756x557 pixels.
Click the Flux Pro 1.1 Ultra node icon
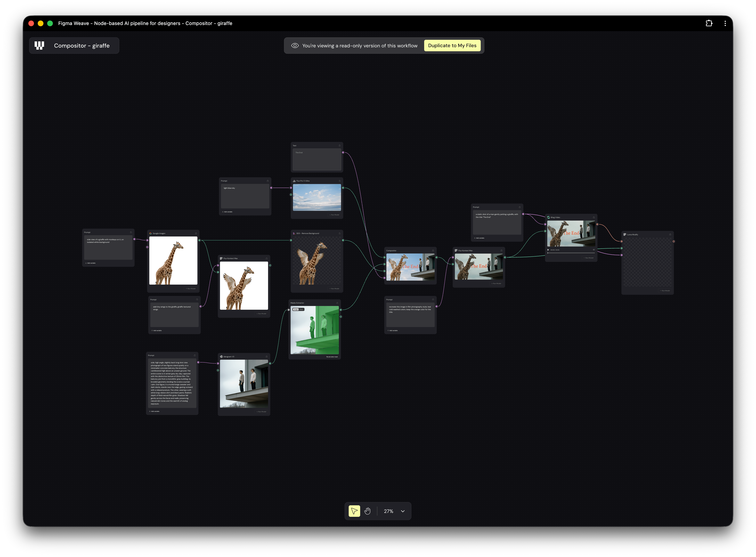[294, 181]
